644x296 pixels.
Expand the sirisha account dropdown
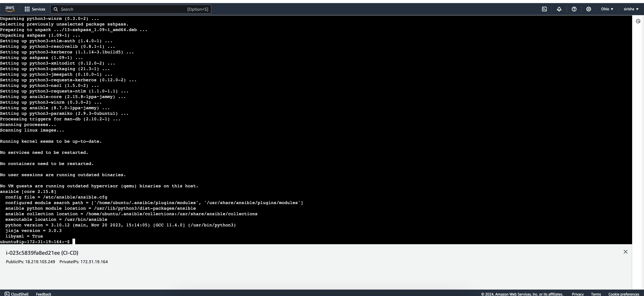coord(631,9)
